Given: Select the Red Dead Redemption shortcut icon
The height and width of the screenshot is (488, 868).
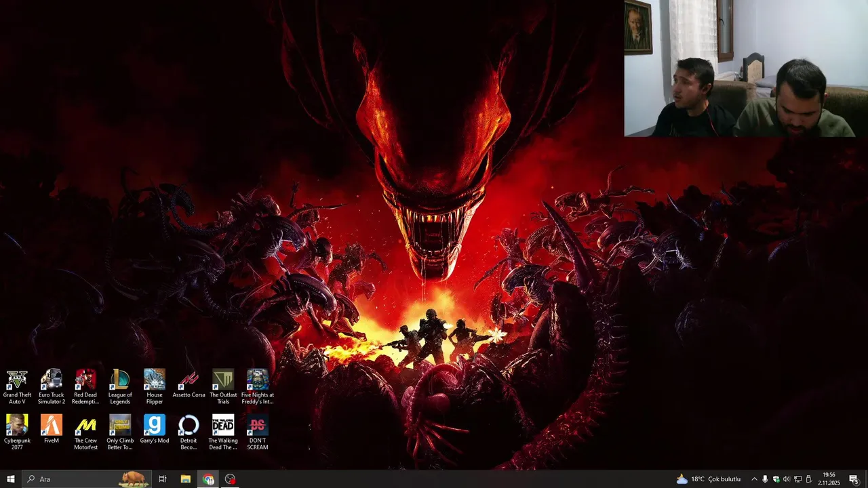Looking at the screenshot, I should [x=85, y=387].
